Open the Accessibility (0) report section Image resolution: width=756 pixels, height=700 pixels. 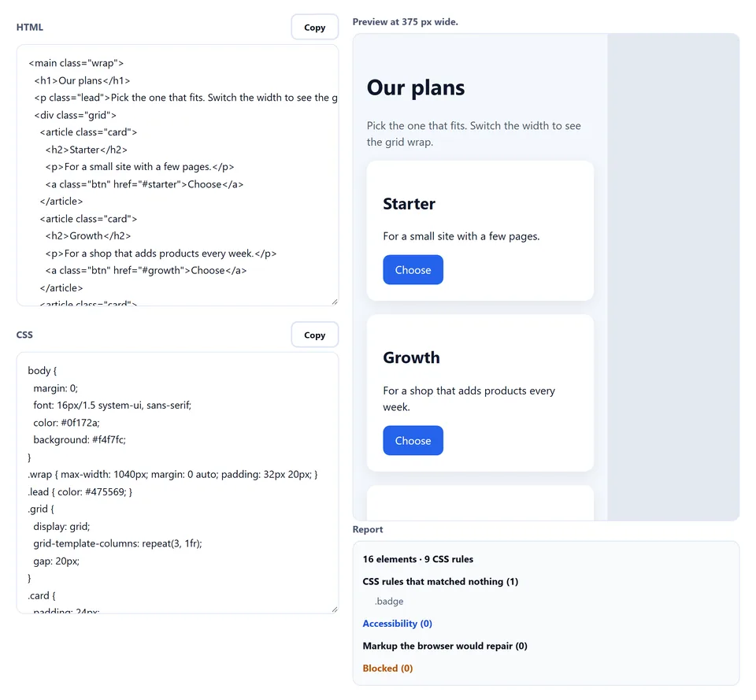(397, 624)
